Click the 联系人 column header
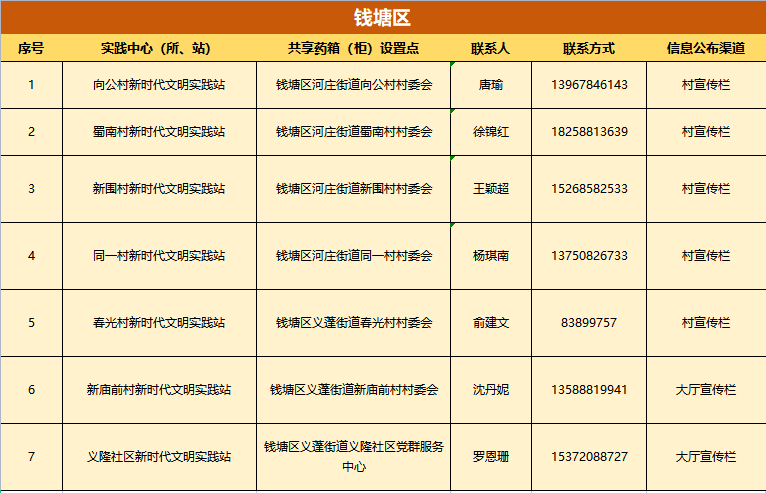The width and height of the screenshot is (766, 493). pos(491,48)
